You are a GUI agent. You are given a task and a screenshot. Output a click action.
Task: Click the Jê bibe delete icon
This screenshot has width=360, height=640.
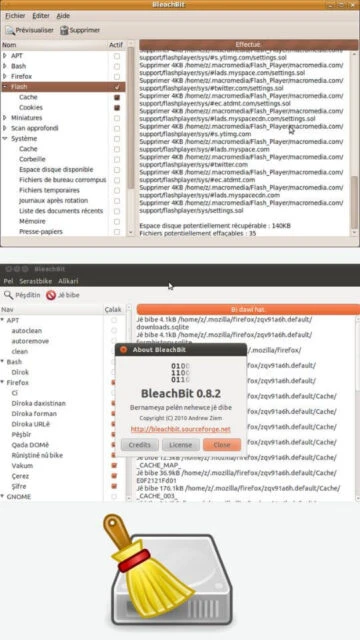pyautogui.click(x=51, y=295)
